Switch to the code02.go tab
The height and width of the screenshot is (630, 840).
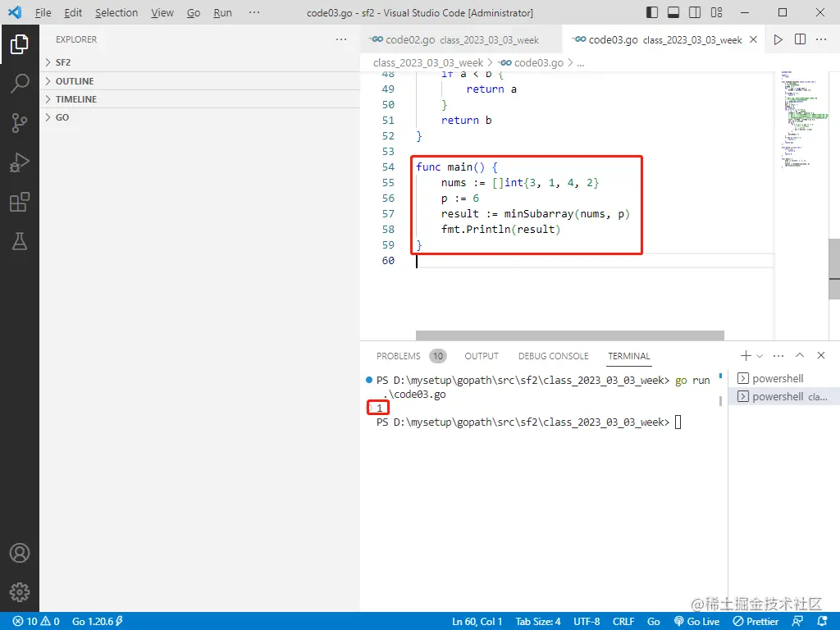pyautogui.click(x=461, y=39)
